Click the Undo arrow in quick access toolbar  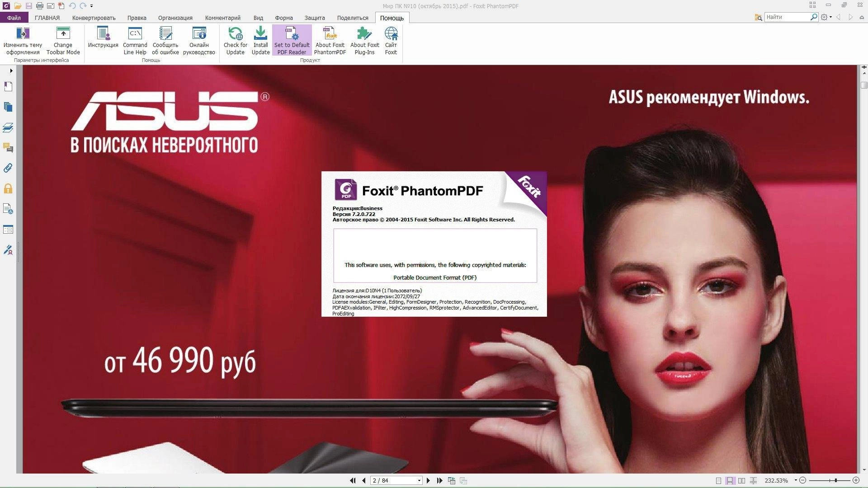coord(72,6)
